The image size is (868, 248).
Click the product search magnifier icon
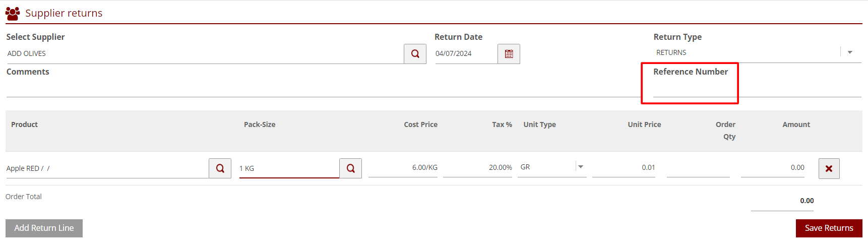(x=220, y=168)
